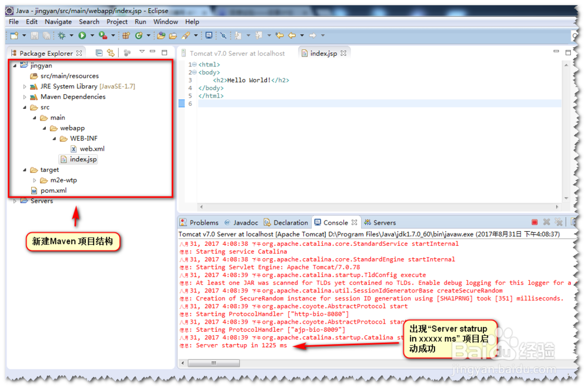Click Collapse All in Package Explorer
Screen dimensions: 588x390
click(99, 53)
